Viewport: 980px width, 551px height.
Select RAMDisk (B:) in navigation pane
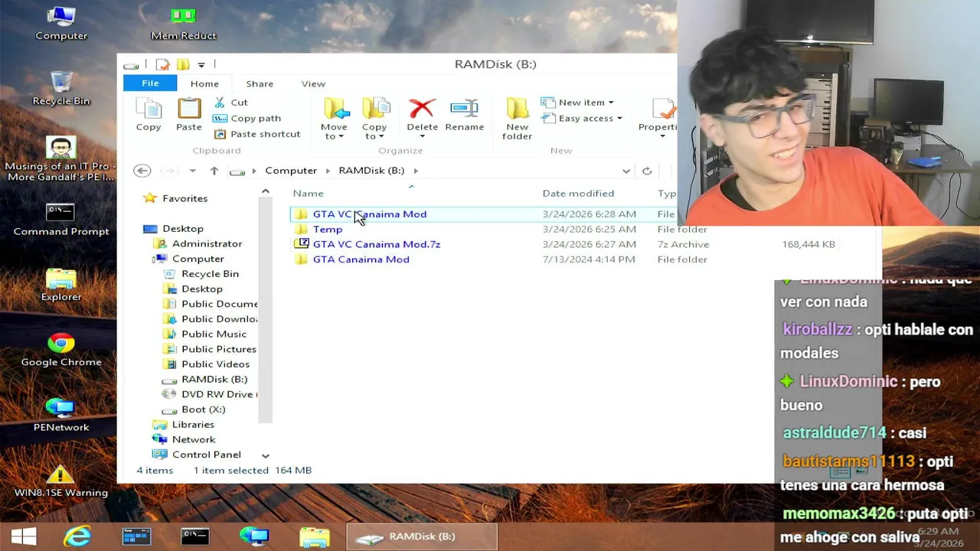[x=214, y=379]
